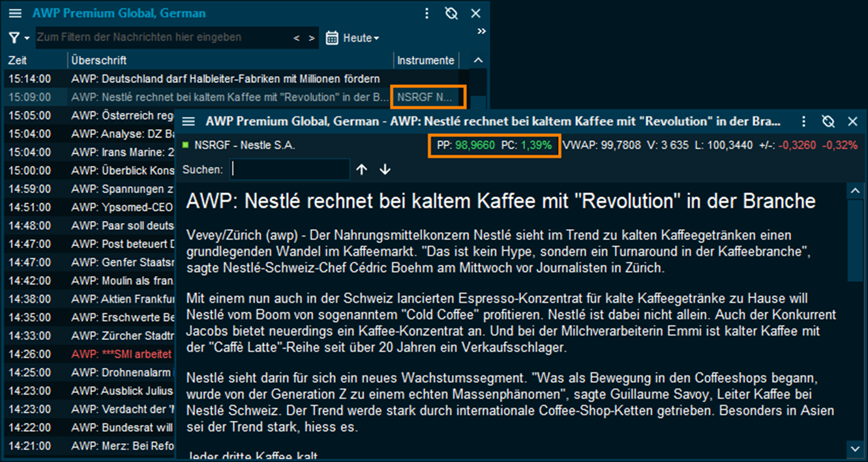Screen dimensions: 868x462
Task: Jump to next search result down arrow
Action: tap(385, 170)
